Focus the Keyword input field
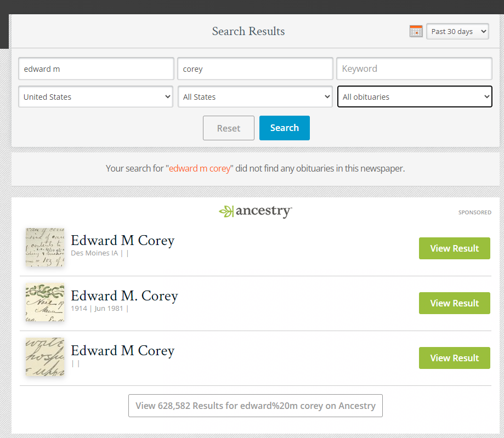Screen dimensions: 504x438 point(414,69)
